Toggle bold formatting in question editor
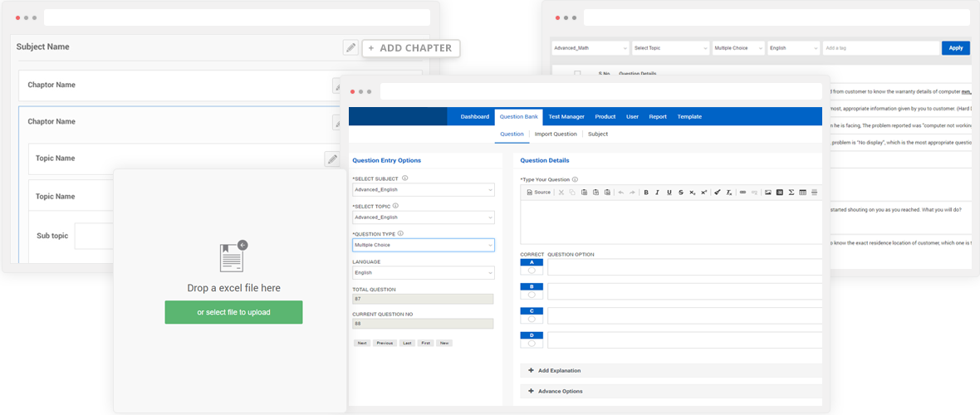980x415 pixels. click(x=646, y=192)
